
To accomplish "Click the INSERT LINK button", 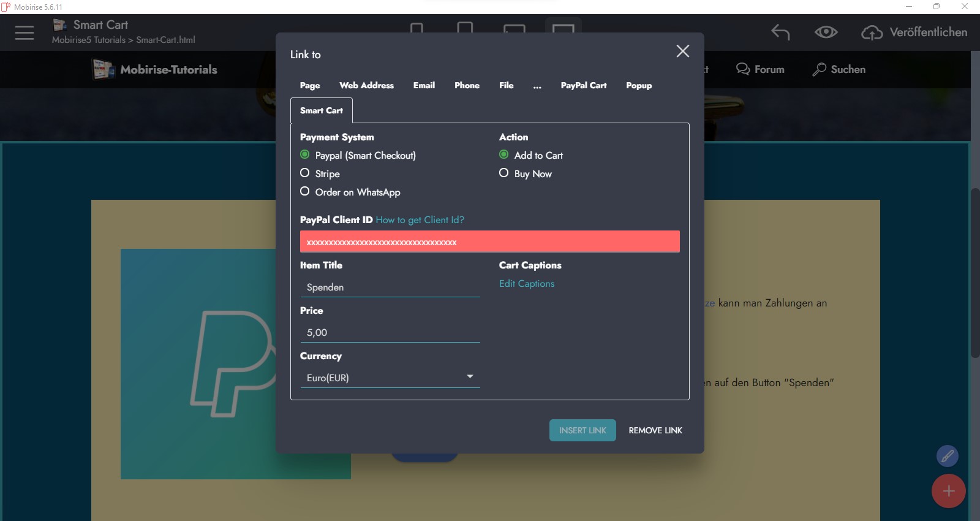I will click(x=582, y=430).
